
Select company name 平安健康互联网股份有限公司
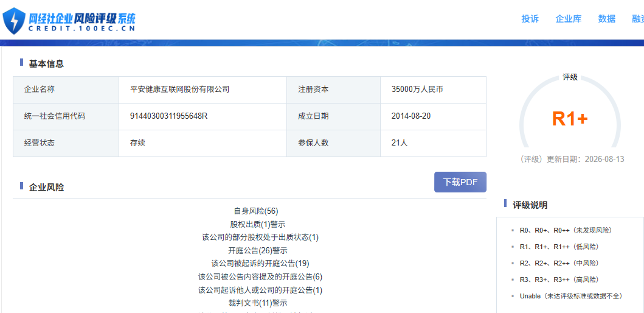click(179, 90)
